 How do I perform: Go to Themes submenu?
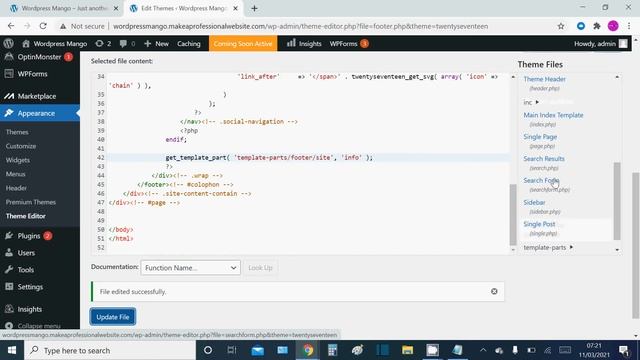click(17, 132)
